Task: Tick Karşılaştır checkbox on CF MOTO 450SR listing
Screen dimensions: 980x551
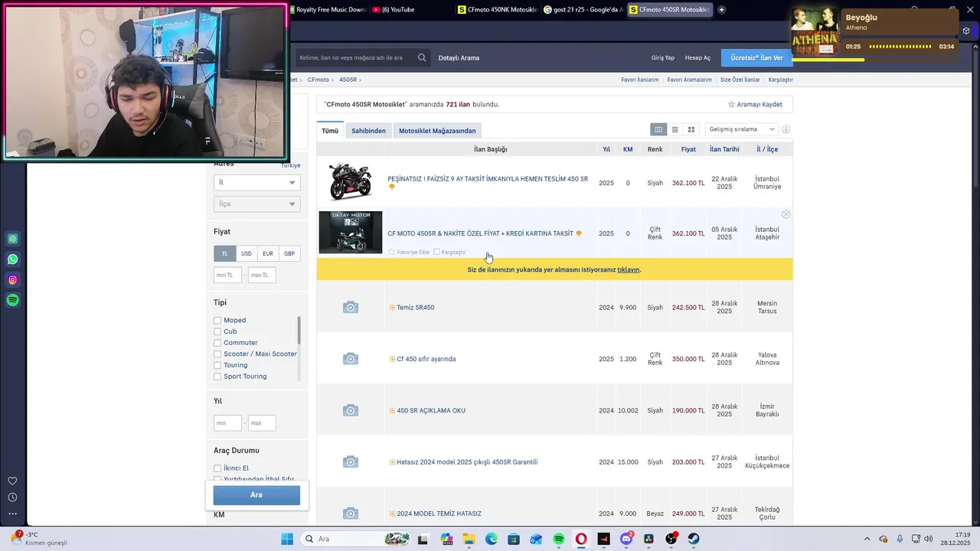Action: pos(436,252)
